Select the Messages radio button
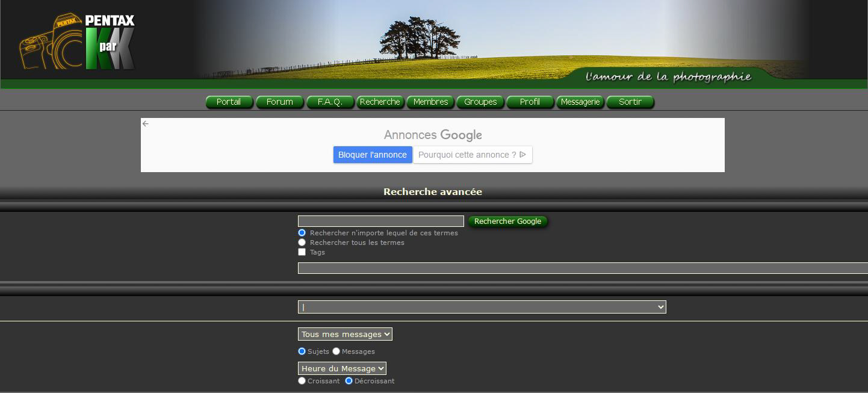The image size is (868, 393). [x=336, y=351]
